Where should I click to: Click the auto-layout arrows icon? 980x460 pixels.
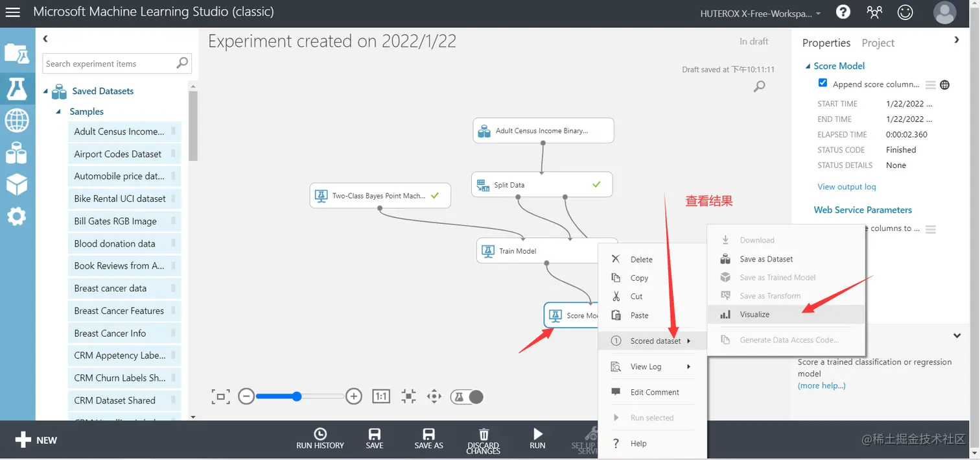tap(408, 396)
